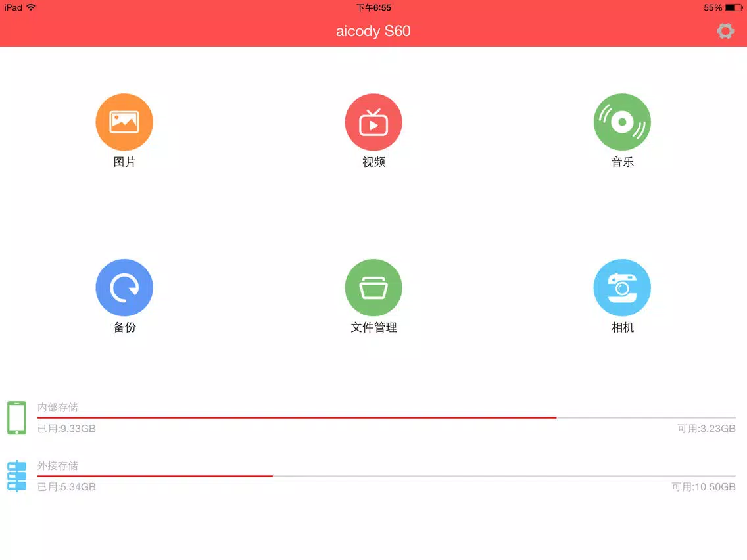Tap the 相机 label text
The height and width of the screenshot is (560, 747).
point(622,327)
